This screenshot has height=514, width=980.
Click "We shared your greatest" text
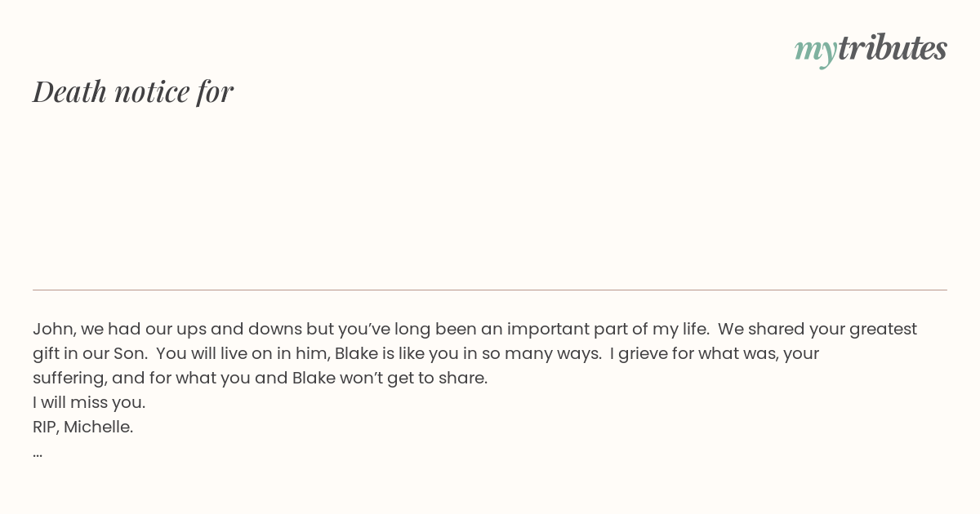pyautogui.click(x=817, y=329)
